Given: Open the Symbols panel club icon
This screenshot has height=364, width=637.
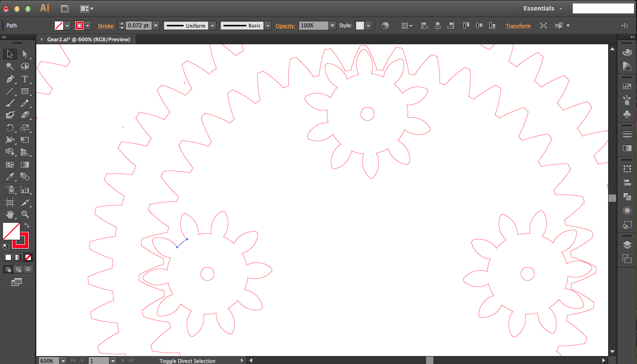Looking at the screenshot, I should tap(627, 114).
